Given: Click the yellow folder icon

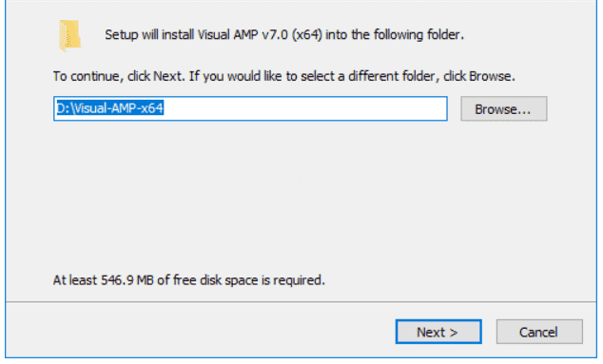Looking at the screenshot, I should coord(69,35).
